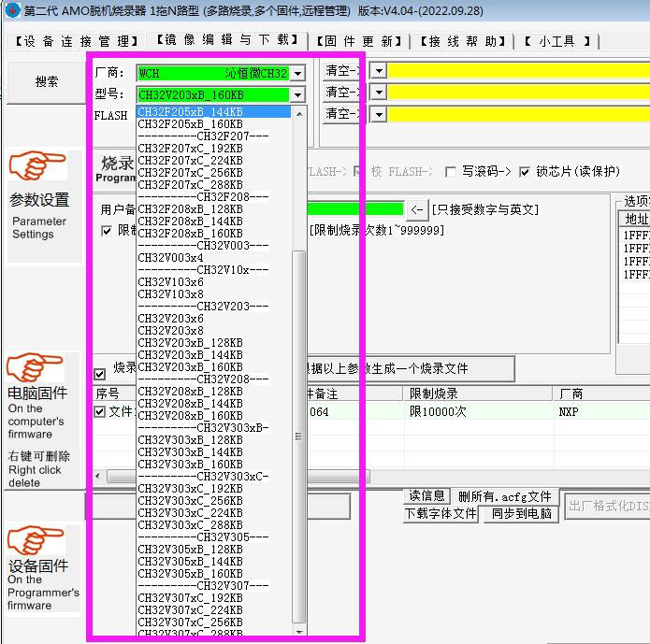Click the 同步到电脑 button
The image size is (650, 644).
click(x=521, y=514)
